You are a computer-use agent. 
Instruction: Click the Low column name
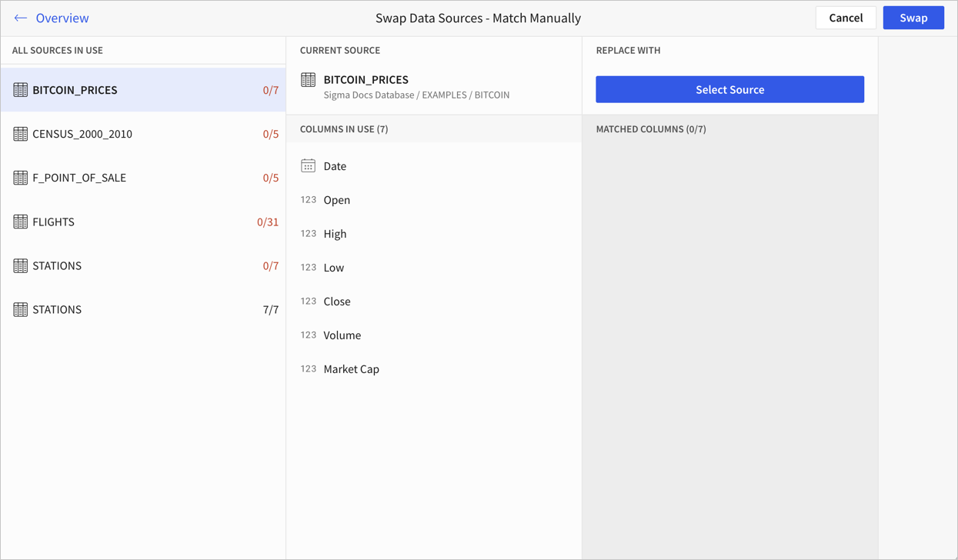[334, 268]
